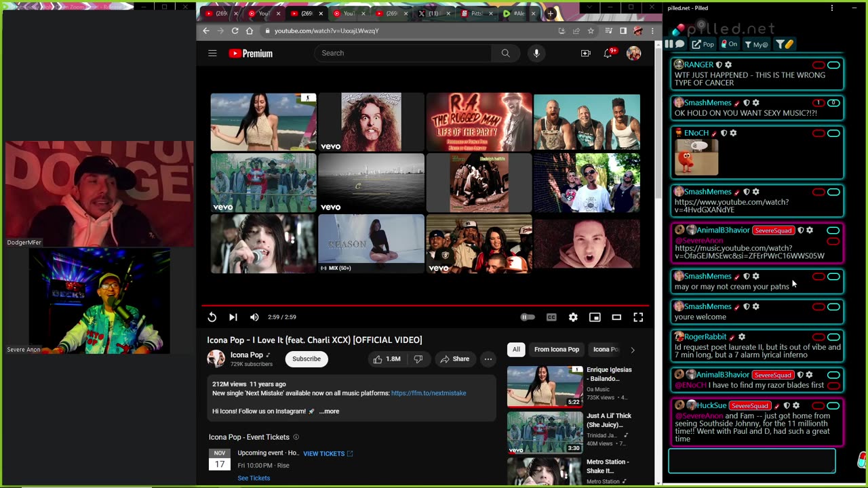
Task: Reload the browser page
Action: (235, 30)
